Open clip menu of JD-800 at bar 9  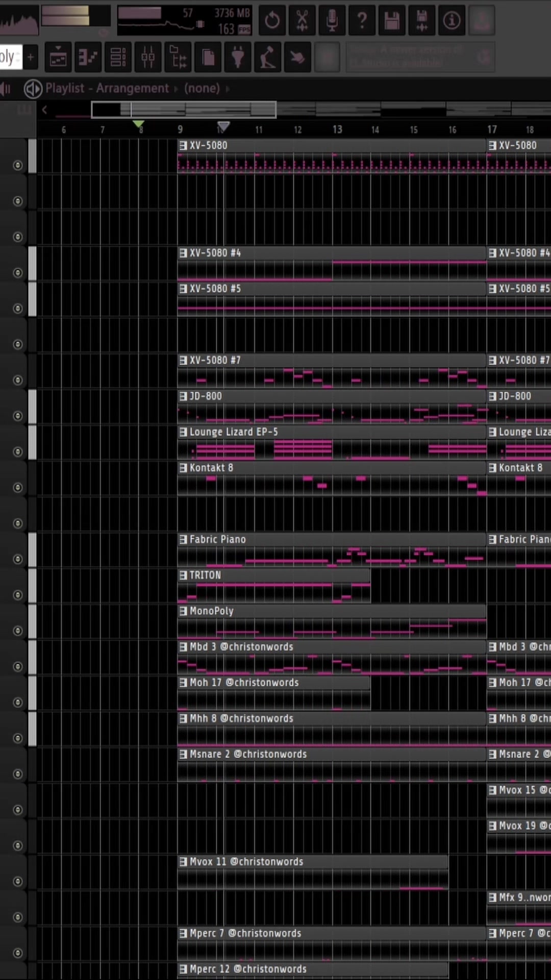pos(183,396)
